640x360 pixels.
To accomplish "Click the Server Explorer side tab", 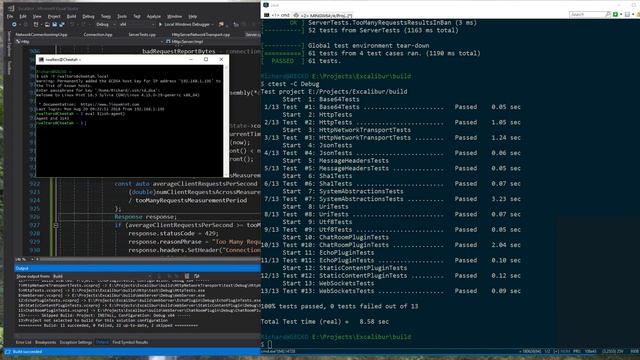I will (x=9, y=43).
